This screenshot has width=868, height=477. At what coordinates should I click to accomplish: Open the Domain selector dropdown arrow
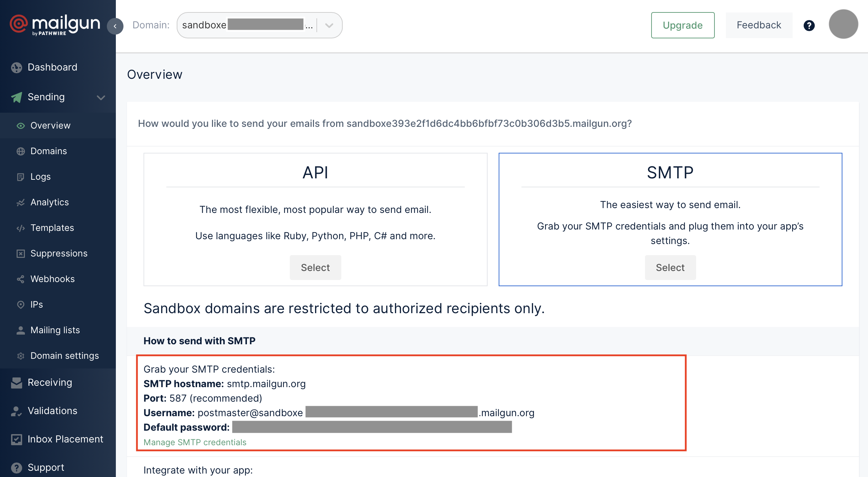click(x=329, y=25)
